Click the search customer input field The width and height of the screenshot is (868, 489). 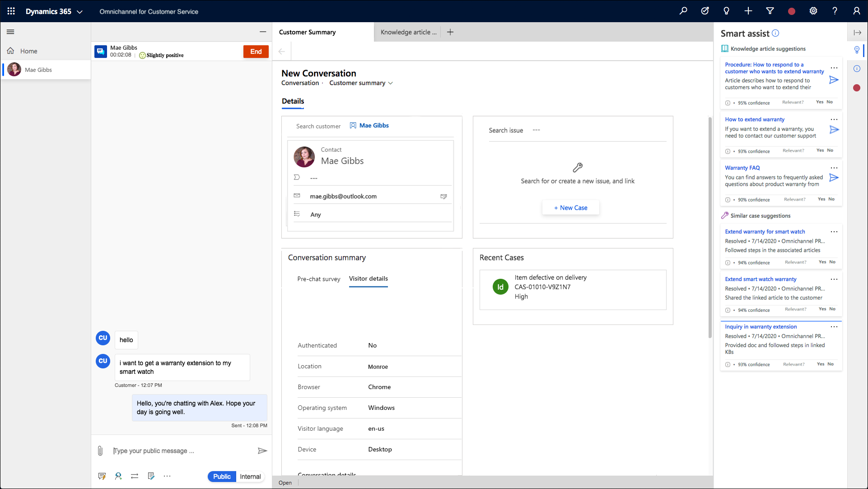click(319, 125)
